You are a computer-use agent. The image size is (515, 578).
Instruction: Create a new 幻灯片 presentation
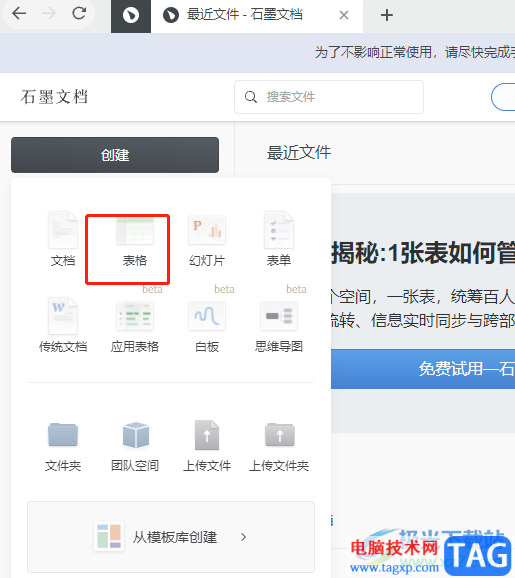tap(207, 240)
